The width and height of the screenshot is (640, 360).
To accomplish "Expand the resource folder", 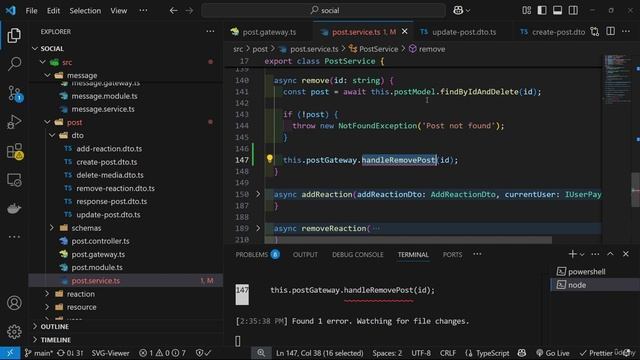I will click(x=47, y=307).
